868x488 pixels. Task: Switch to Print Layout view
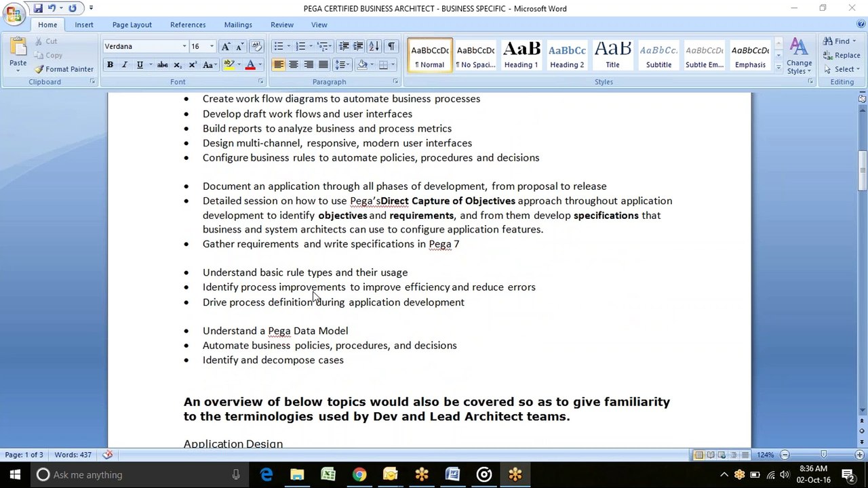click(x=699, y=455)
